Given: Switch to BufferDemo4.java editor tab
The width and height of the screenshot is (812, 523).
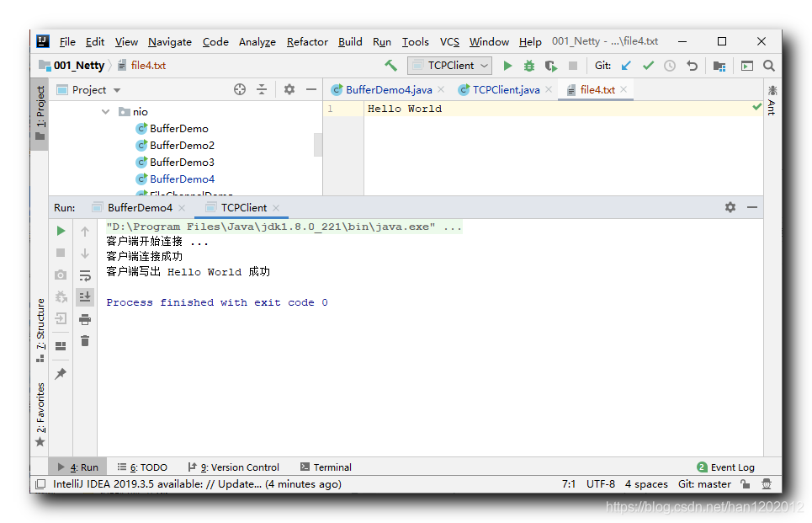Looking at the screenshot, I should coord(389,89).
